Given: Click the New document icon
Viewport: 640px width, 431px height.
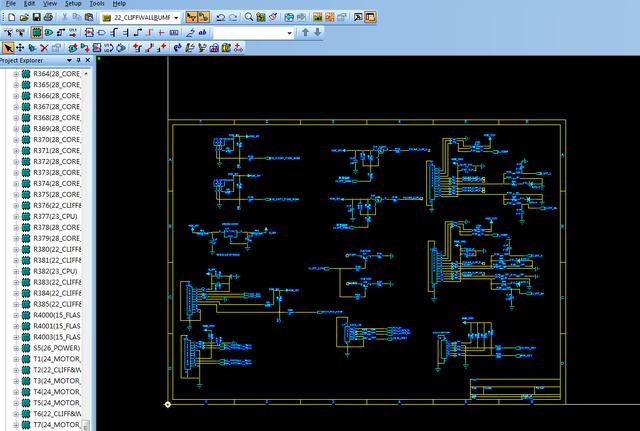Looking at the screenshot, I should coord(12,17).
